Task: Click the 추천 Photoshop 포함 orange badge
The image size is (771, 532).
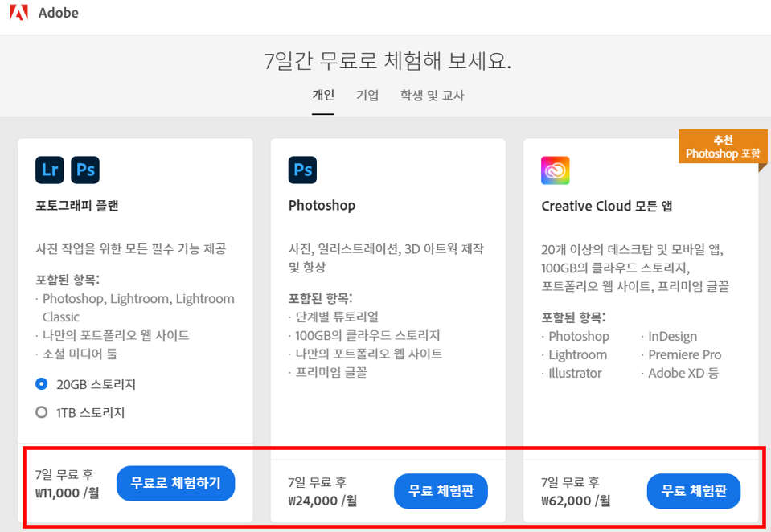Action: (x=723, y=146)
